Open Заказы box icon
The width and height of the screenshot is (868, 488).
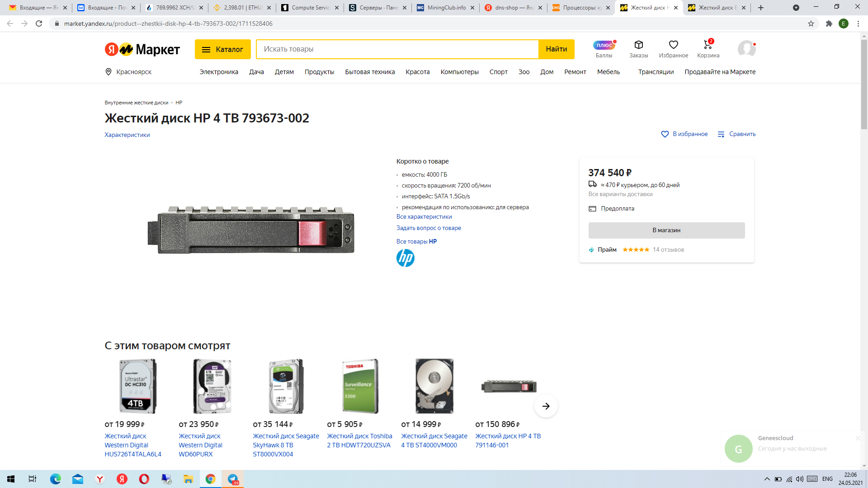[638, 49]
